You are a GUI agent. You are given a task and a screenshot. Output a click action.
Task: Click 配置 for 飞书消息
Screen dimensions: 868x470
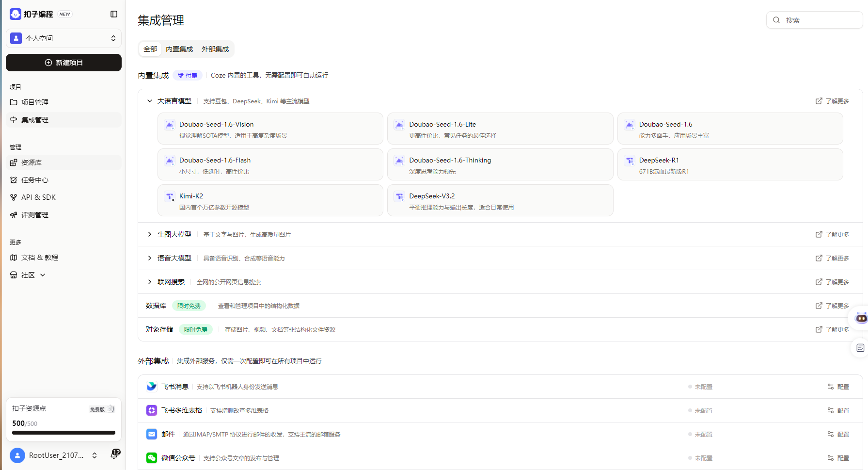[838, 387]
